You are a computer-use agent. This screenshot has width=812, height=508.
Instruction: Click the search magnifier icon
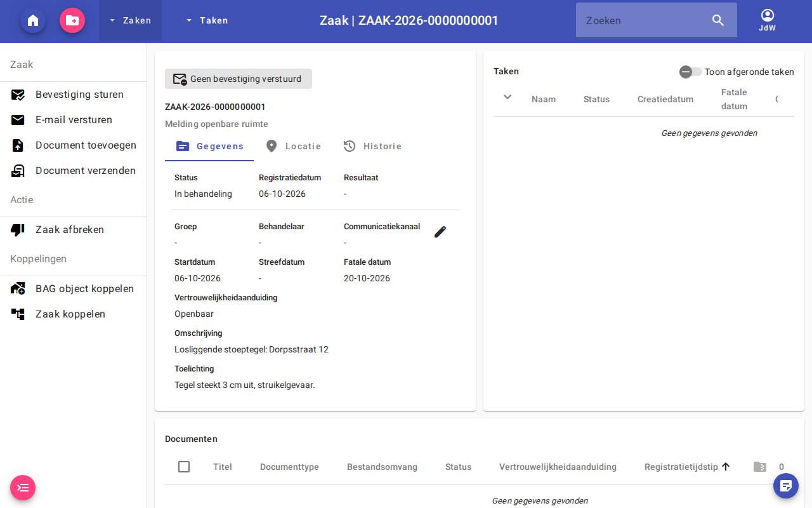718,20
